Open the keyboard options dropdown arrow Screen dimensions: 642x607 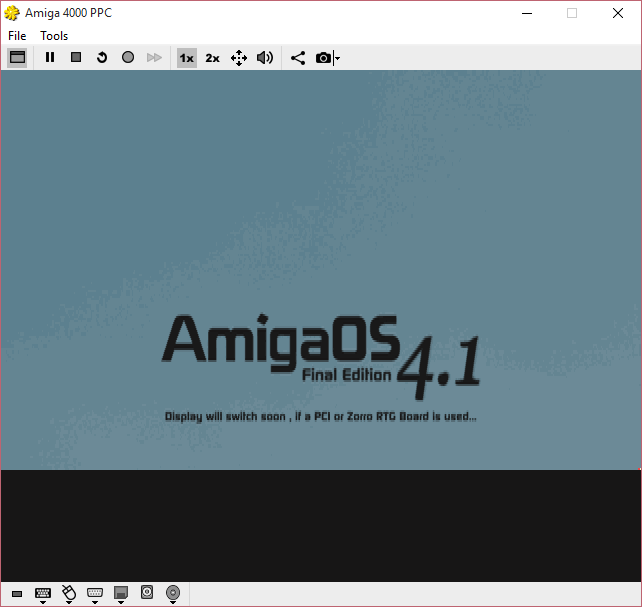(43, 602)
